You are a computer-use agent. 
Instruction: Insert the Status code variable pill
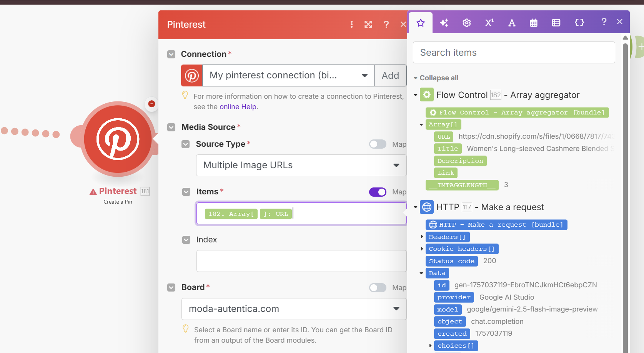point(451,261)
